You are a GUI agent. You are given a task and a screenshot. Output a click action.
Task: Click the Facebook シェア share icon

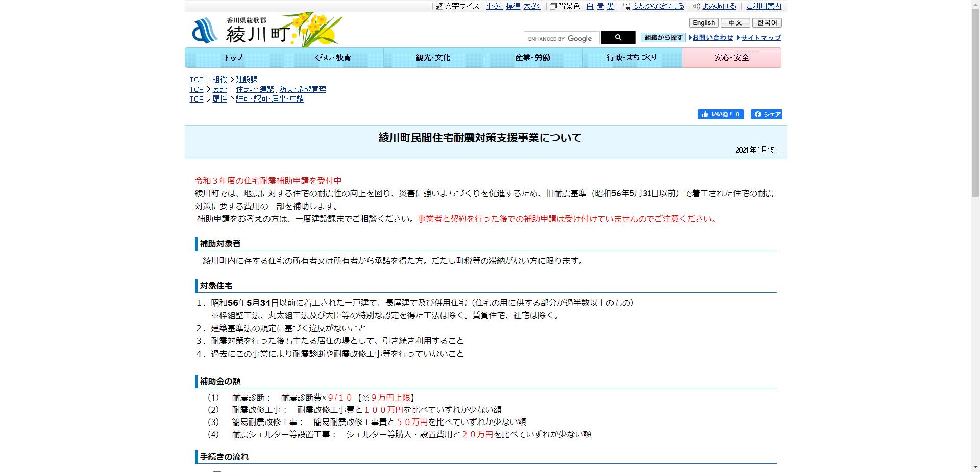pos(758,114)
